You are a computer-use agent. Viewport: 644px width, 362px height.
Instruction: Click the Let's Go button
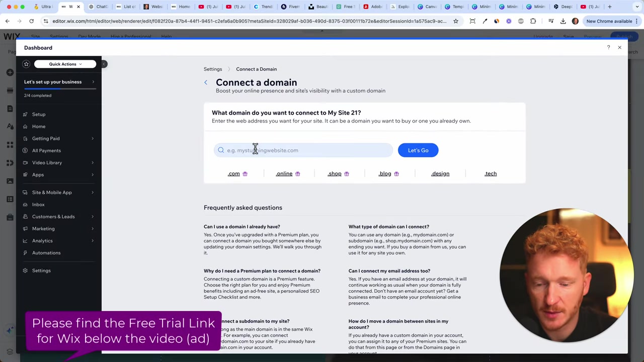coord(418,150)
